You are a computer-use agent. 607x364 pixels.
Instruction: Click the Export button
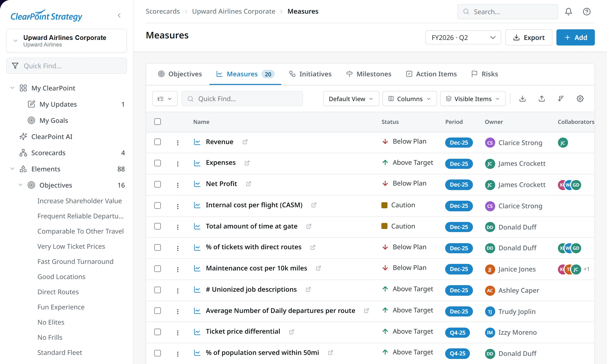(529, 38)
